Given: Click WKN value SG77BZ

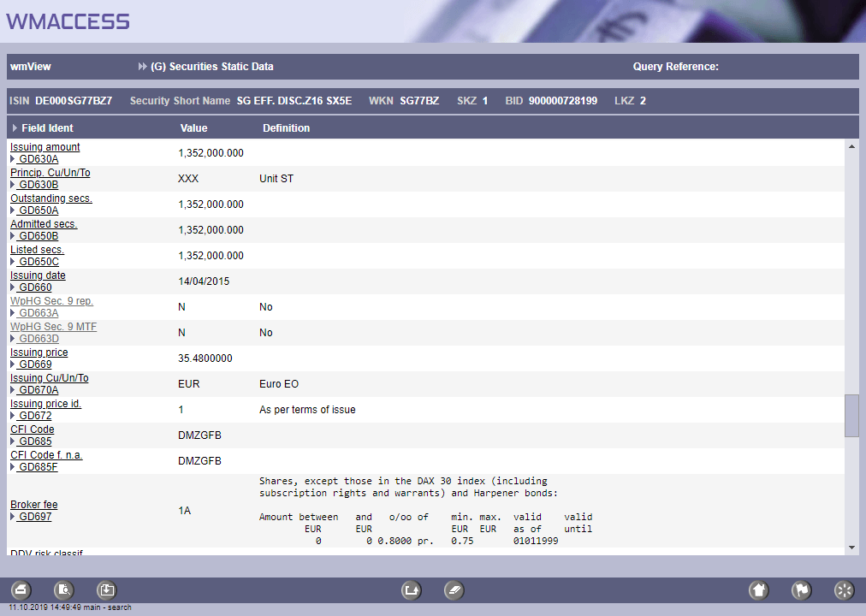Looking at the screenshot, I should click(419, 100).
